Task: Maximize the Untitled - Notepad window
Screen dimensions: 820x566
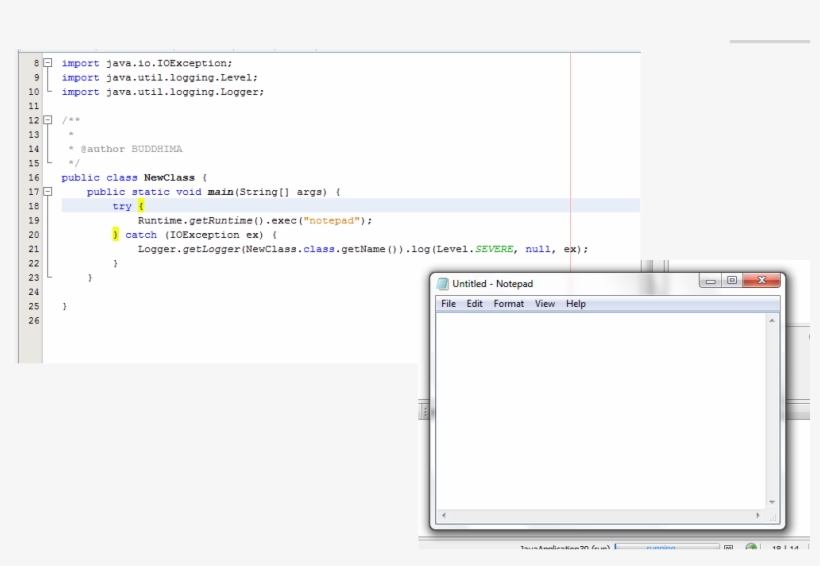Action: (x=732, y=281)
